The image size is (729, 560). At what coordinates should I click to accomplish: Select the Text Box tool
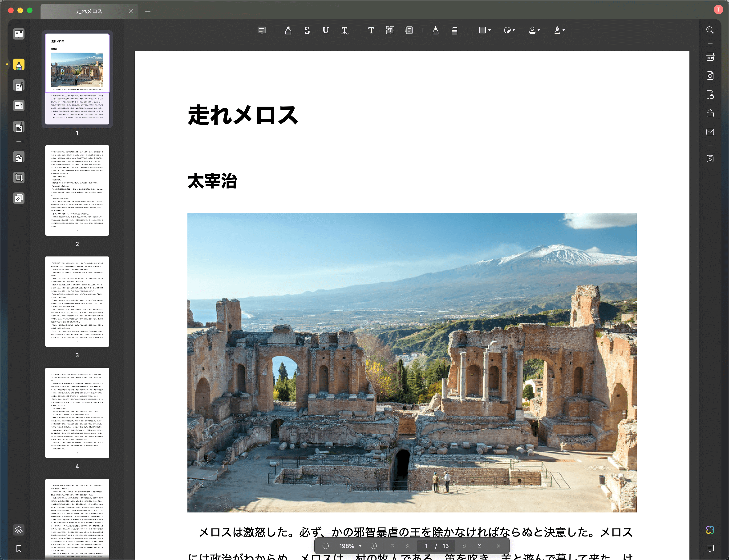tap(390, 30)
